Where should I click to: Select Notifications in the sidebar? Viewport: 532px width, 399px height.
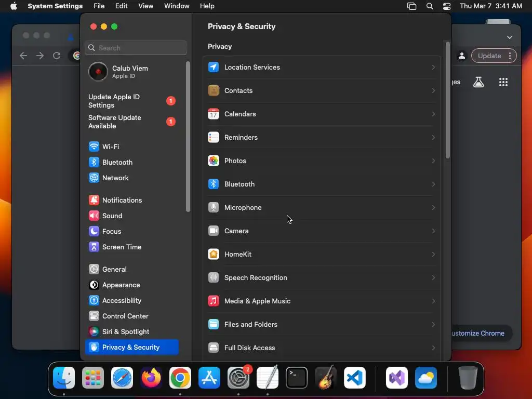[x=132, y=200]
